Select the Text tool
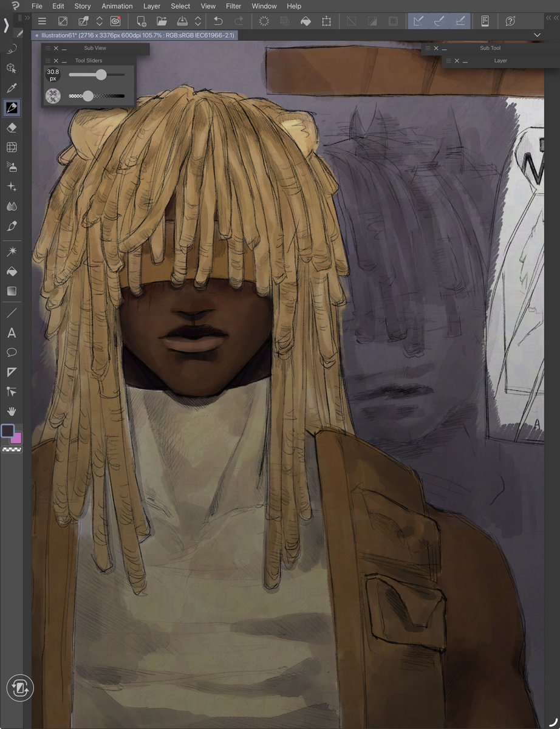Image resolution: width=560 pixels, height=729 pixels. [x=12, y=333]
